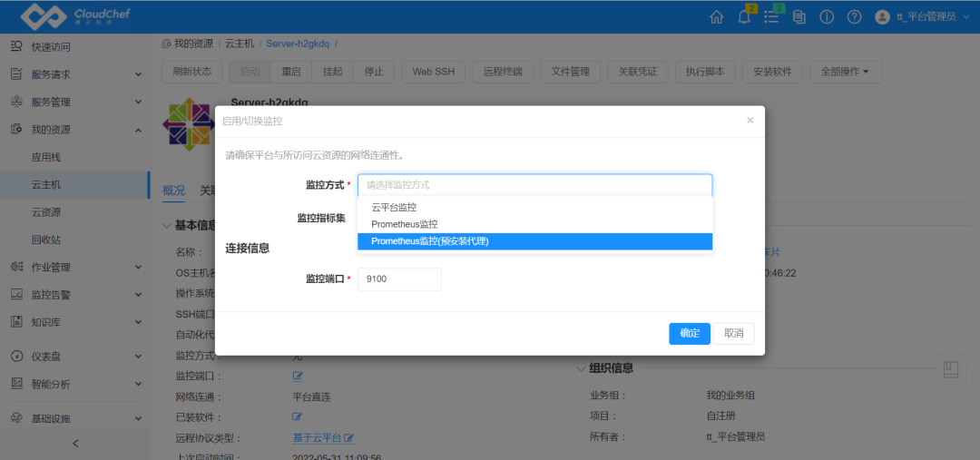The image size is (980, 460).
Task: Cancel the dialog with 取消
Action: pyautogui.click(x=734, y=334)
